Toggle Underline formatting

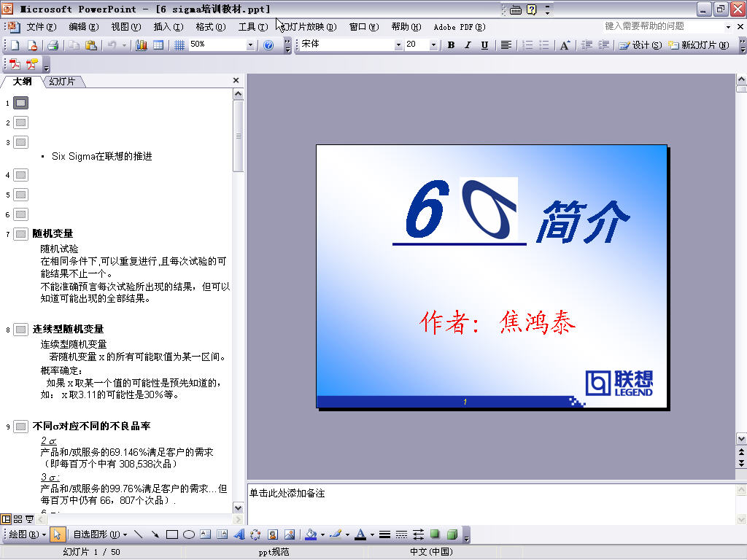click(x=484, y=45)
